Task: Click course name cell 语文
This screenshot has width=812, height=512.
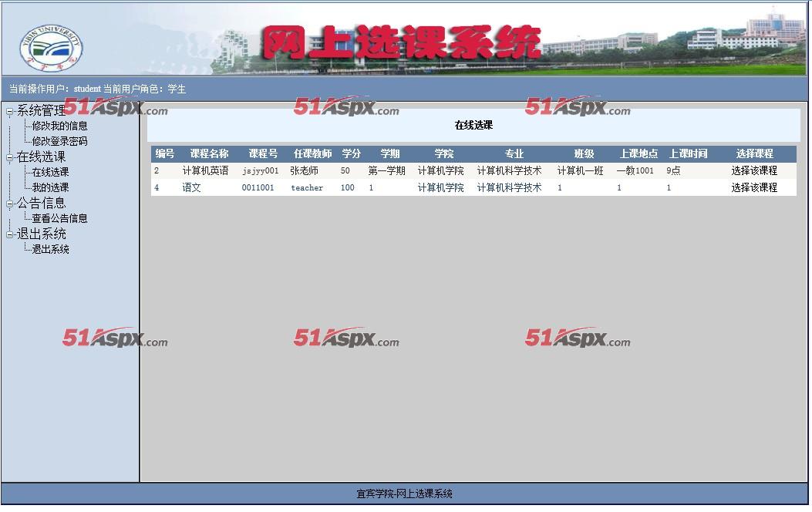Action: [191, 187]
